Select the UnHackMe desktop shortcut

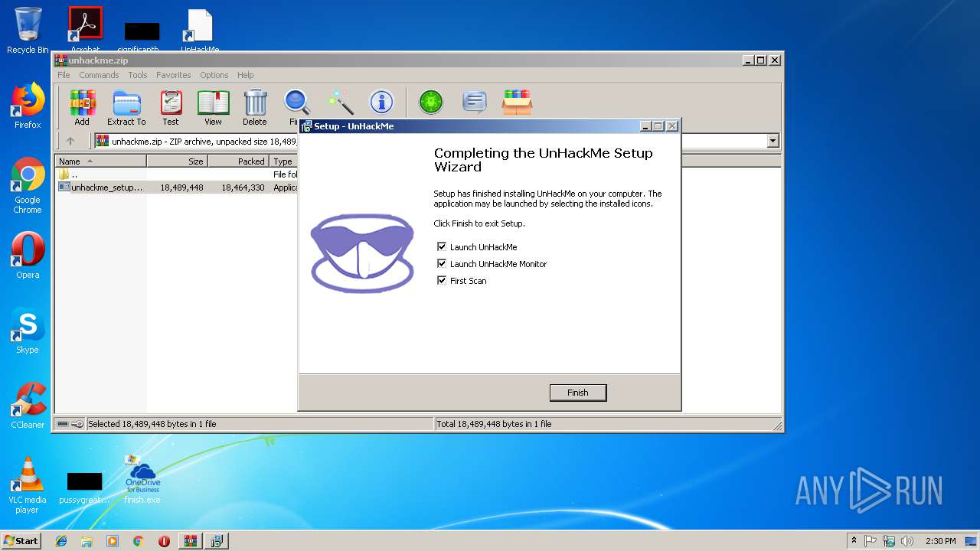[x=200, y=31]
